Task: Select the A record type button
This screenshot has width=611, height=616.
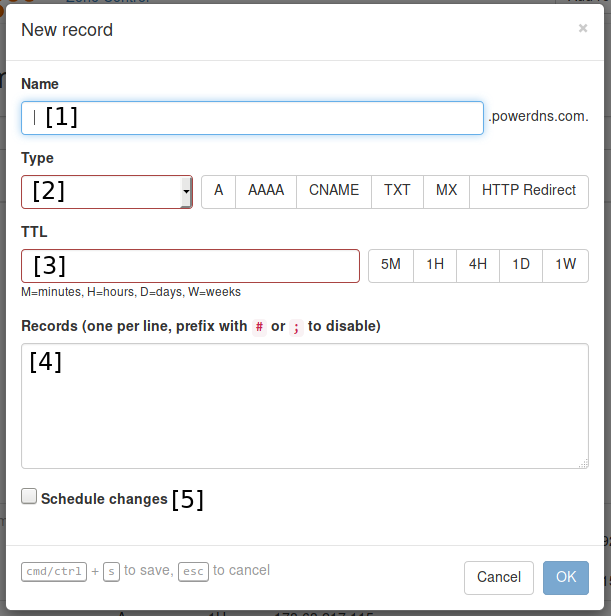Action: coord(218,191)
